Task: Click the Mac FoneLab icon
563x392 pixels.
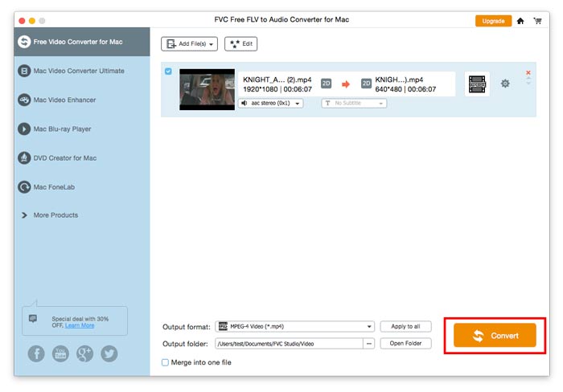Action: pyautogui.click(x=24, y=187)
